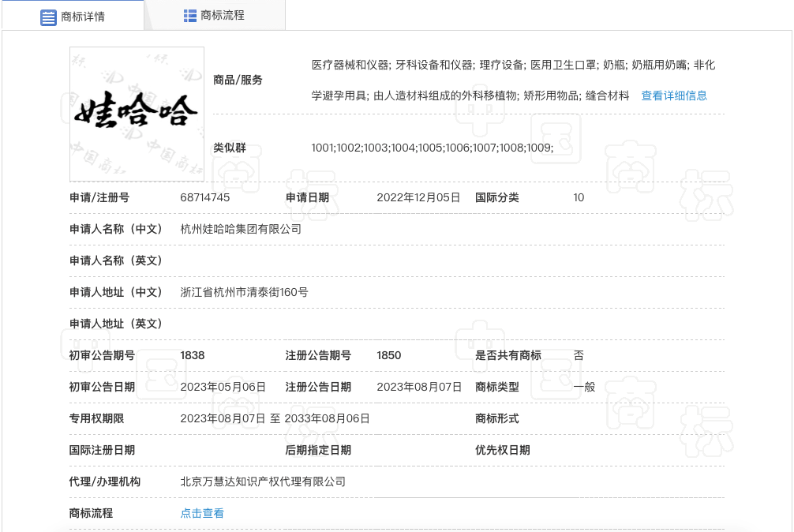Screen dimensions: 794x532
Task: Click the international class value 10
Action: tap(579, 197)
